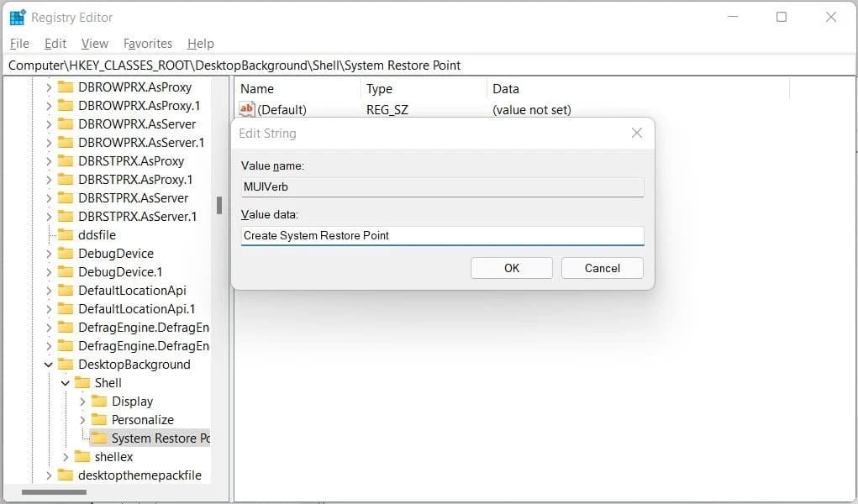
Task: Select the shellex folder icon
Action: pyautogui.click(x=82, y=457)
